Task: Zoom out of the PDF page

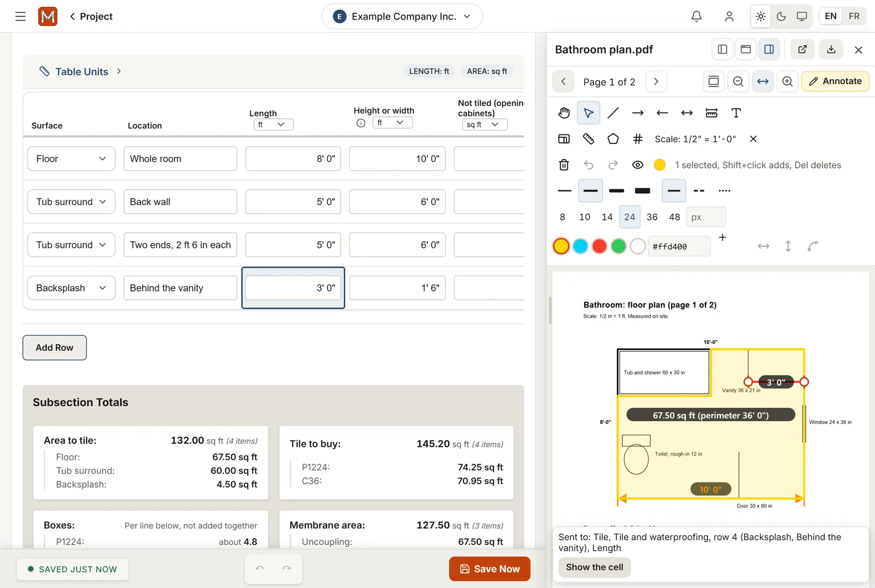Action: tap(738, 81)
